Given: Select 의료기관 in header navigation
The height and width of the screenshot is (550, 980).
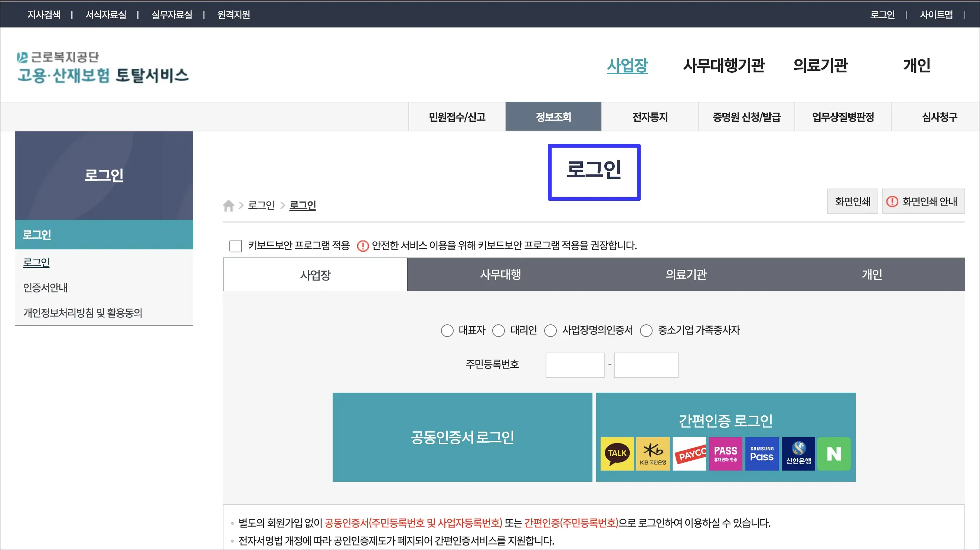Looking at the screenshot, I should pyautogui.click(x=820, y=65).
